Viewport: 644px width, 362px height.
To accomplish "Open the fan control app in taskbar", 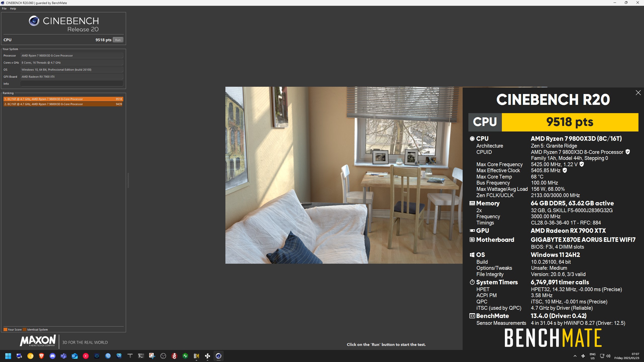I will 208,356.
